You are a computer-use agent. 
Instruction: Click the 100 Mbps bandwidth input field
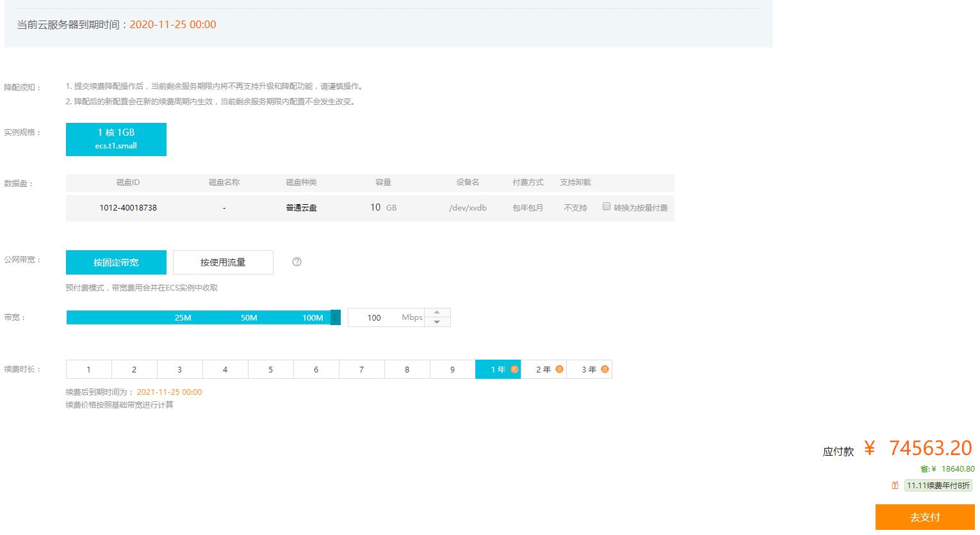374,317
